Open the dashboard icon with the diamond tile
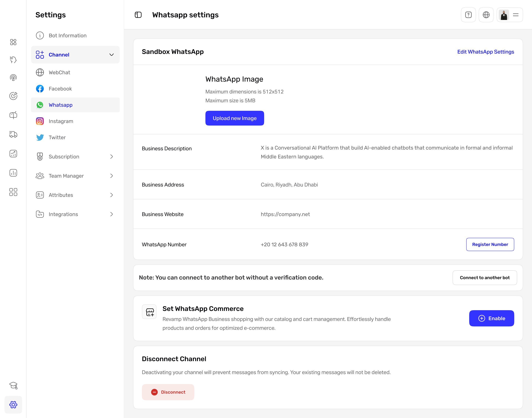This screenshot has width=532, height=418. point(13,42)
